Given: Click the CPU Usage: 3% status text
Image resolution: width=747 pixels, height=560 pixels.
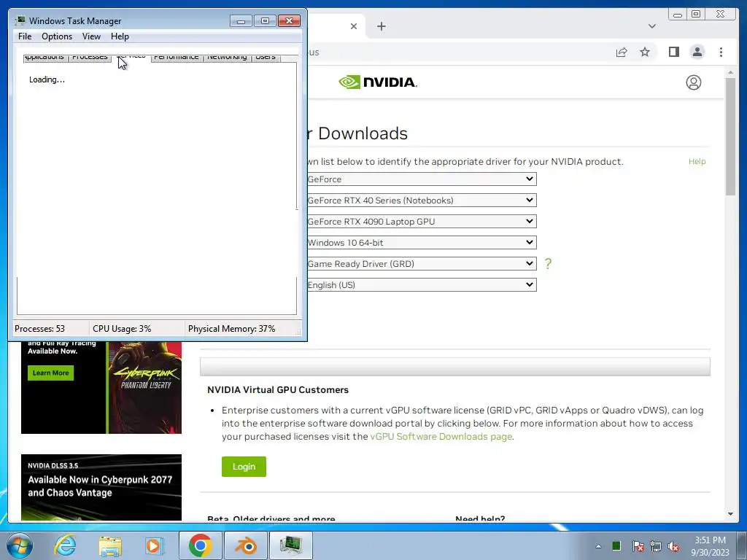Looking at the screenshot, I should (122, 329).
